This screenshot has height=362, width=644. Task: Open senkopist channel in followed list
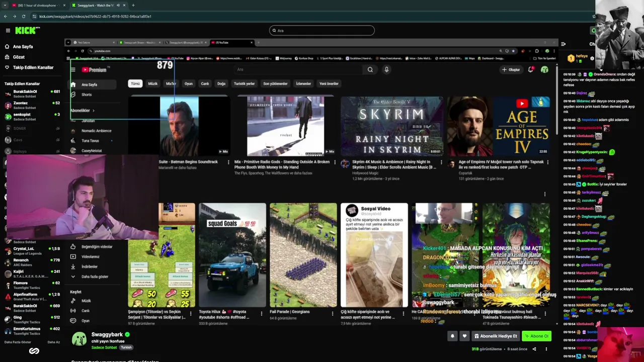pyautogui.click(x=31, y=117)
